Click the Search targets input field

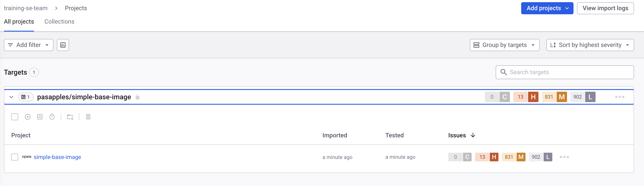(x=567, y=72)
